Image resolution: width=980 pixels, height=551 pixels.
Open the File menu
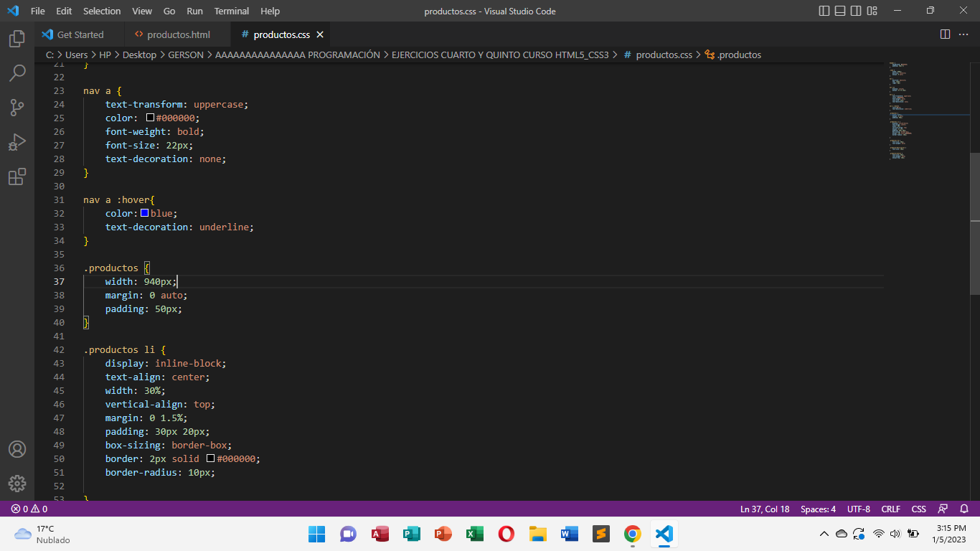click(38, 11)
